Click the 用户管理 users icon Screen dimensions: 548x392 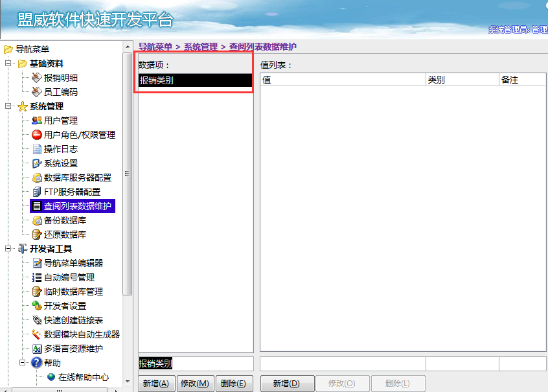pos(37,121)
